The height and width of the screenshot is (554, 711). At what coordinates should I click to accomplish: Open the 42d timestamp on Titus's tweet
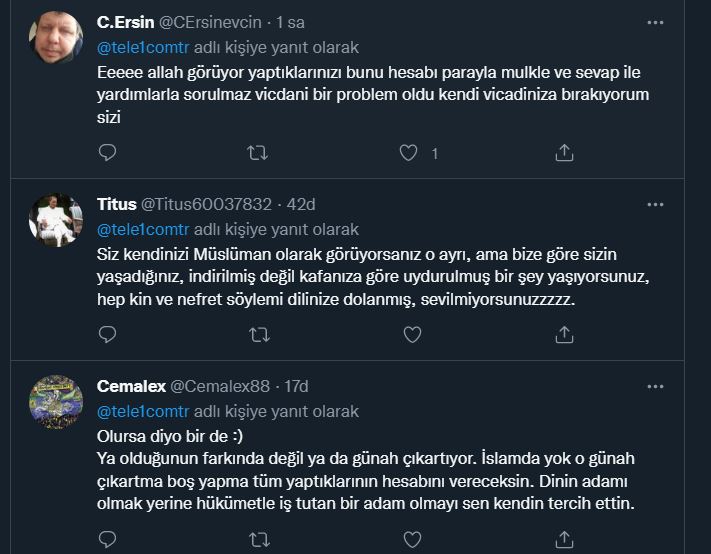[x=301, y=204]
